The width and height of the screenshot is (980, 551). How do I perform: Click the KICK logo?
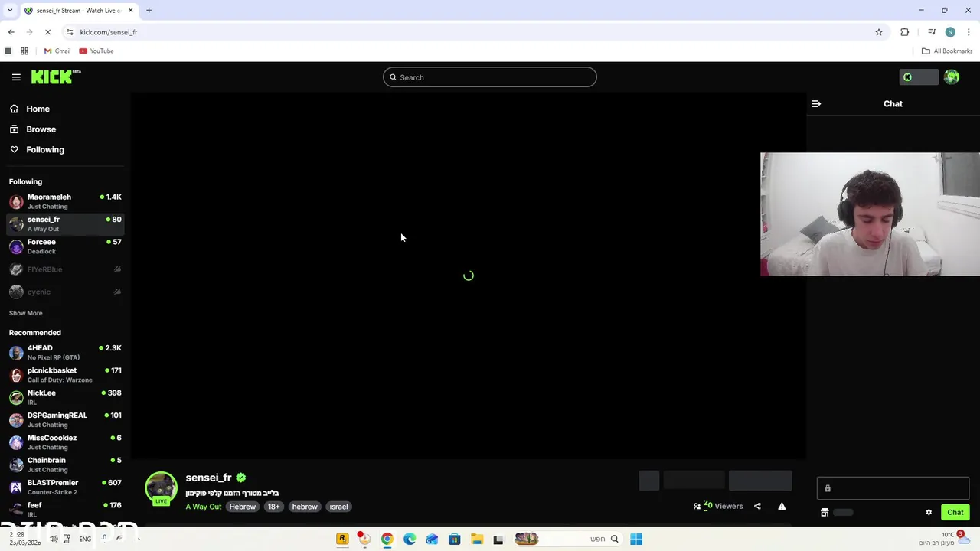(x=56, y=77)
